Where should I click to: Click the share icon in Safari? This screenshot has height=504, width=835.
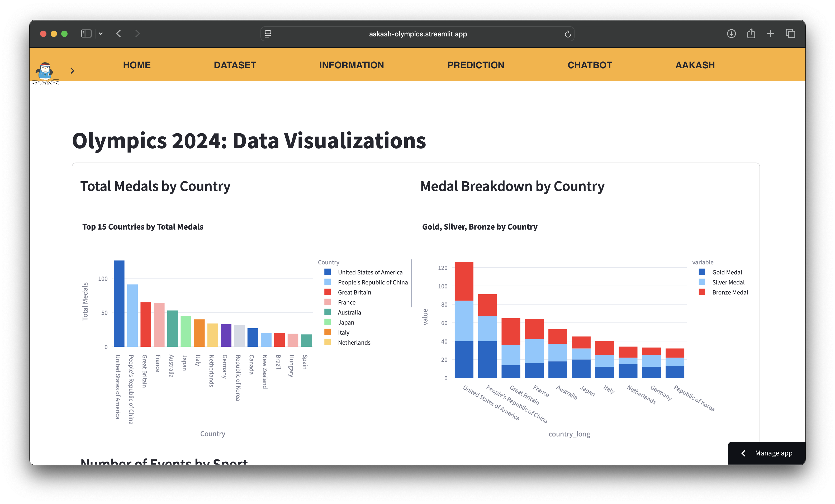coord(751,34)
